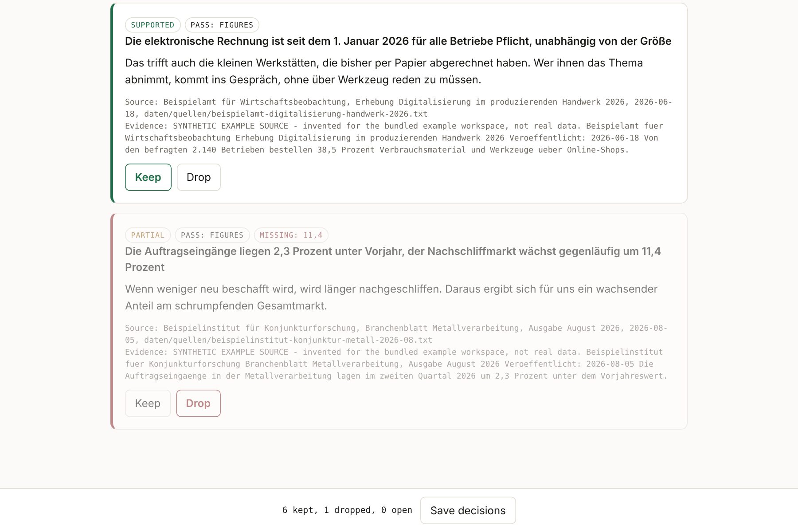The image size is (798, 532).
Task: Click the Beispielinstitut für Konjunkturforschung source line
Action: pos(396,334)
